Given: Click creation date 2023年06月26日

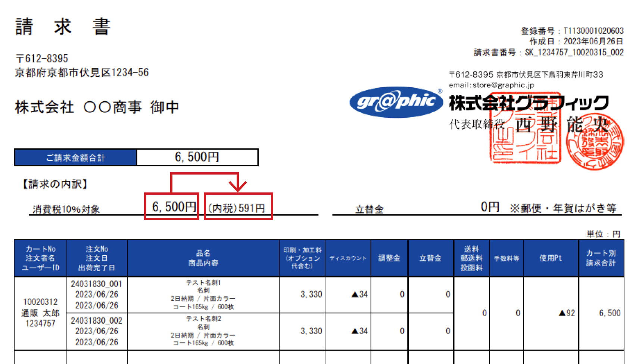Looking at the screenshot, I should (x=593, y=41).
